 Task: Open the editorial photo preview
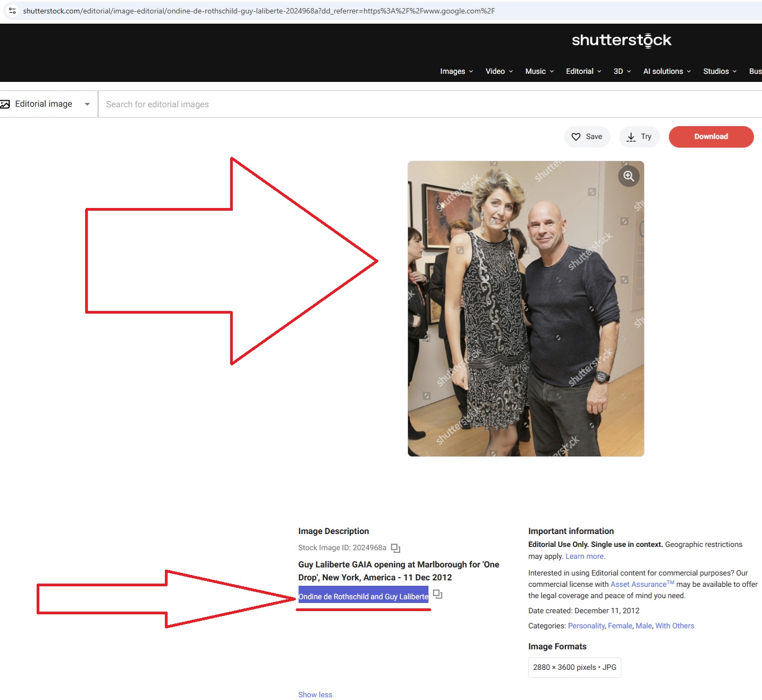(x=526, y=309)
